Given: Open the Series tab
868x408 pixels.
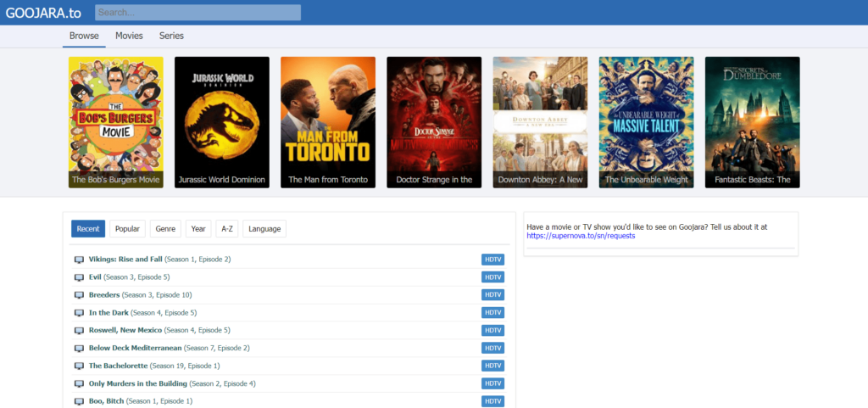Looking at the screenshot, I should [x=171, y=36].
